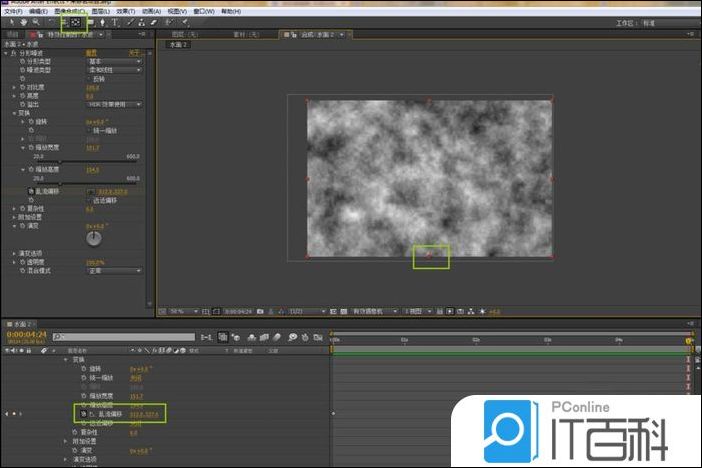The height and width of the screenshot is (468, 702).
Task: Select the Type text tool
Action: point(116,21)
